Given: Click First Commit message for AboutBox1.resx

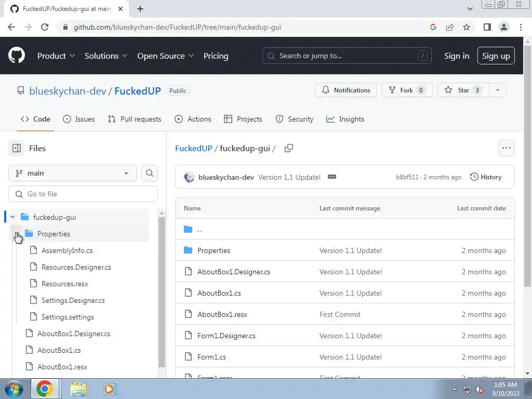Looking at the screenshot, I should coord(340,314).
